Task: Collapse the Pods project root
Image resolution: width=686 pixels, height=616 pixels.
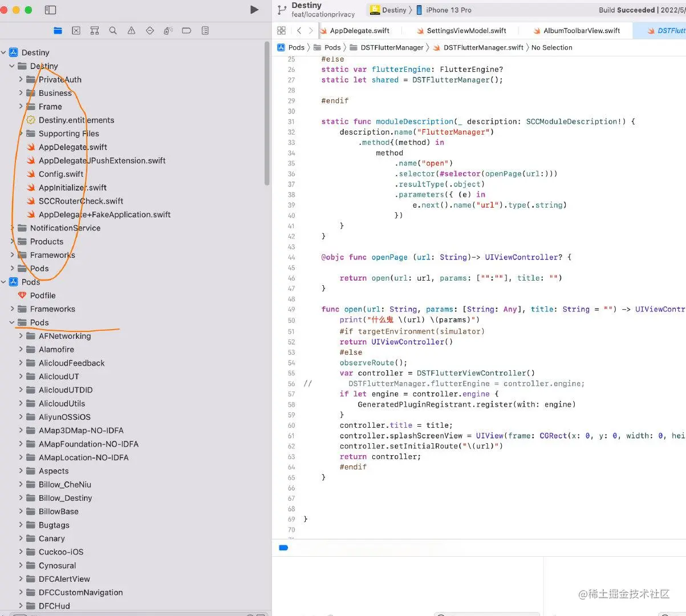Action: point(3,282)
